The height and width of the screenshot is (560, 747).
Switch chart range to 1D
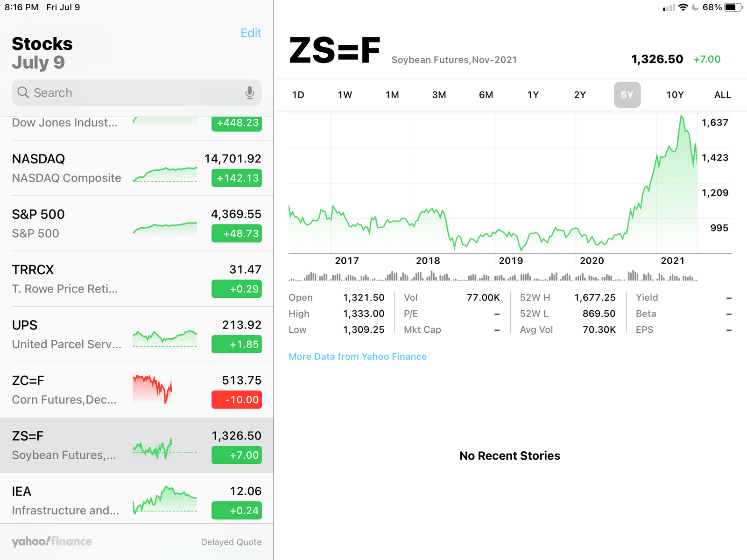point(298,95)
